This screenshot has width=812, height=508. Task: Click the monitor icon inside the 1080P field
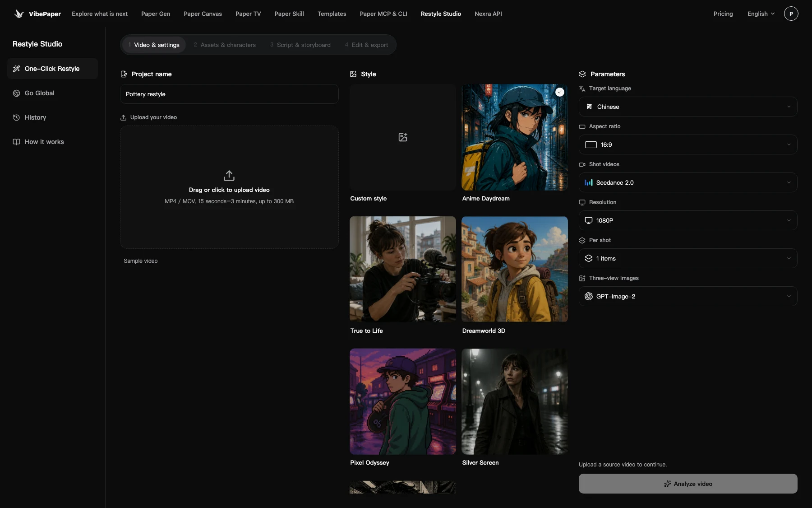coord(589,220)
